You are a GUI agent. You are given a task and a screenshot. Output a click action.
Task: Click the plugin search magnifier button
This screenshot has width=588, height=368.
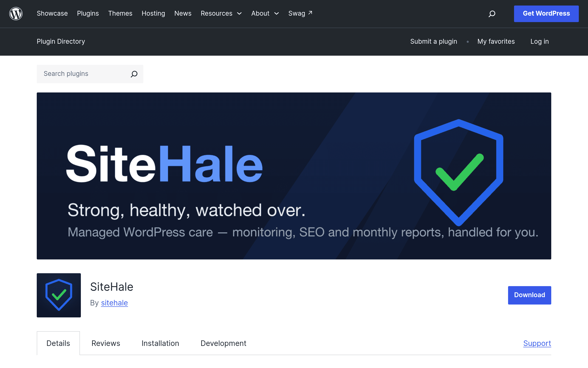[134, 74]
